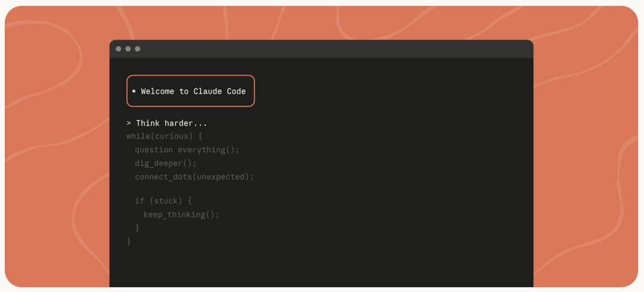The height and width of the screenshot is (292, 644).
Task: Click the leftmost dot in the title bar
Action: pyautogui.click(x=118, y=49)
